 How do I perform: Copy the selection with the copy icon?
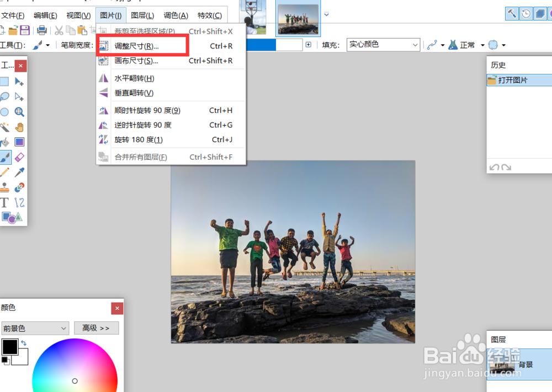coord(71,30)
